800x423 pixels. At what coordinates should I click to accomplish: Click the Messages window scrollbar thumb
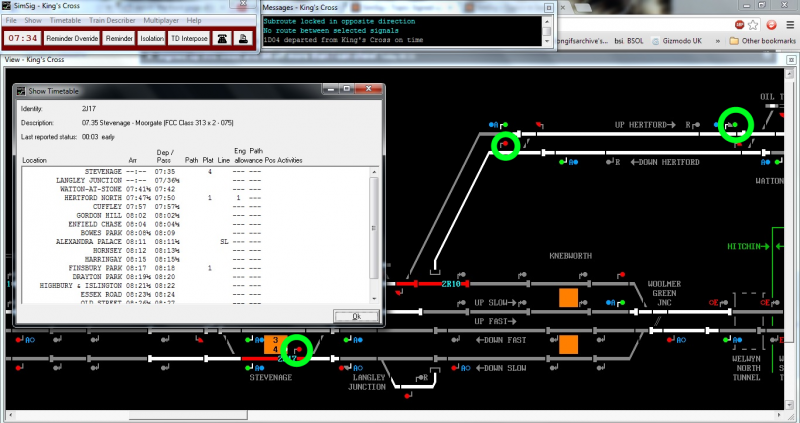click(547, 32)
